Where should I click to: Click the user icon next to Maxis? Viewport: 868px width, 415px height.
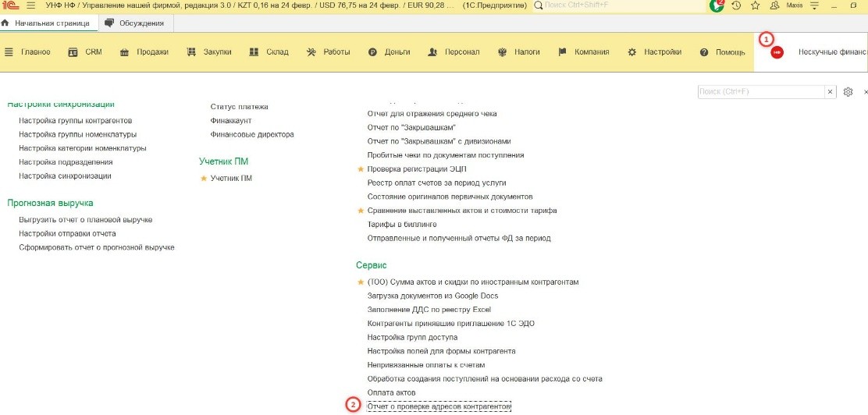click(775, 5)
